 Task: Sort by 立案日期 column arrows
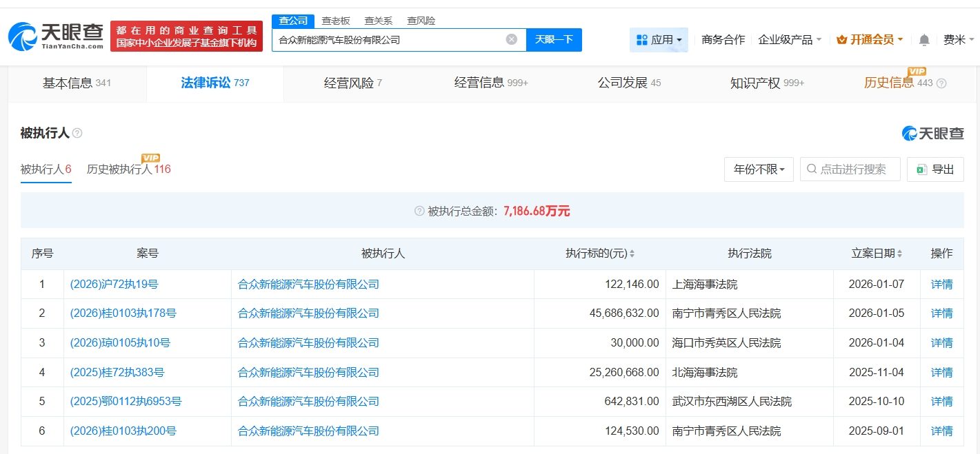[x=899, y=254]
